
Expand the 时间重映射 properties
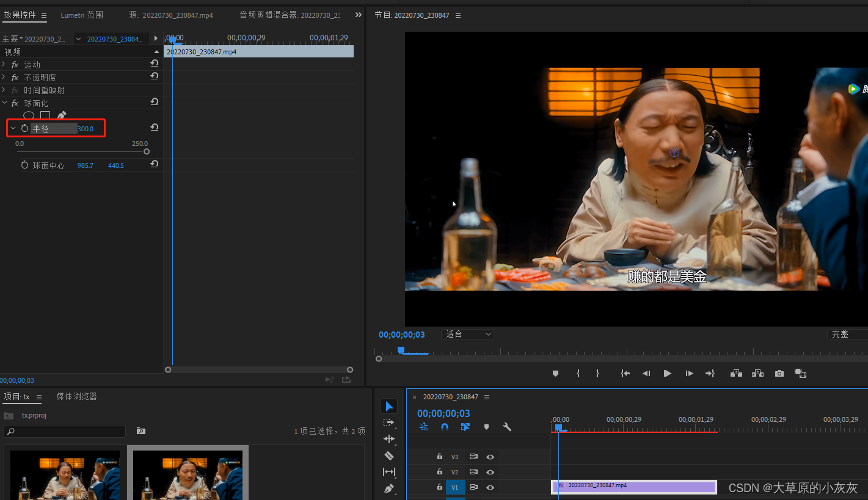4,90
